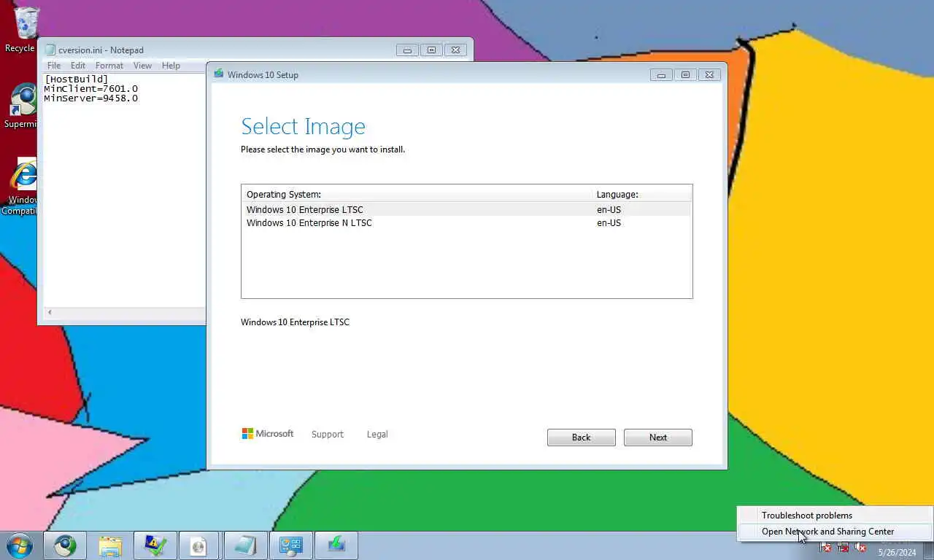This screenshot has height=560, width=934.
Task: Click the Microsoft logo in Setup
Action: [x=268, y=433]
